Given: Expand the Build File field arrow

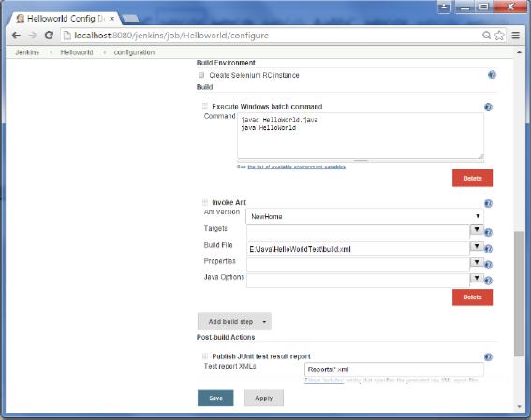Looking at the screenshot, I should pyautogui.click(x=477, y=246).
